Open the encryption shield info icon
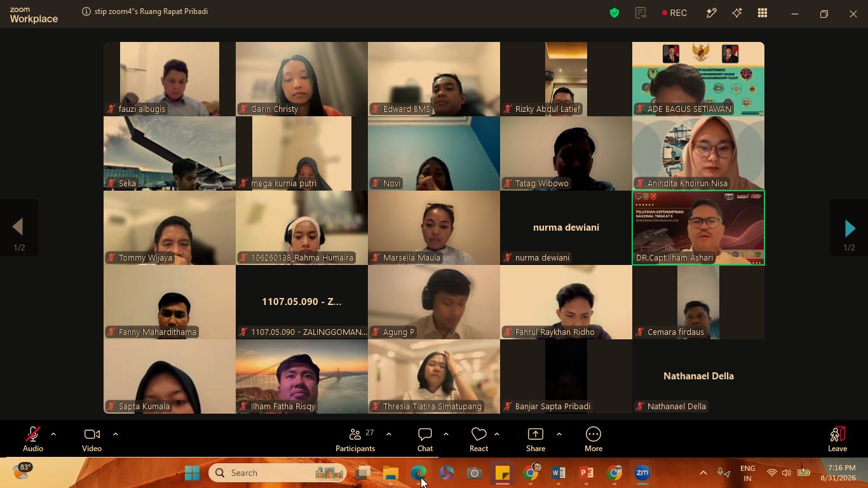 click(x=614, y=13)
